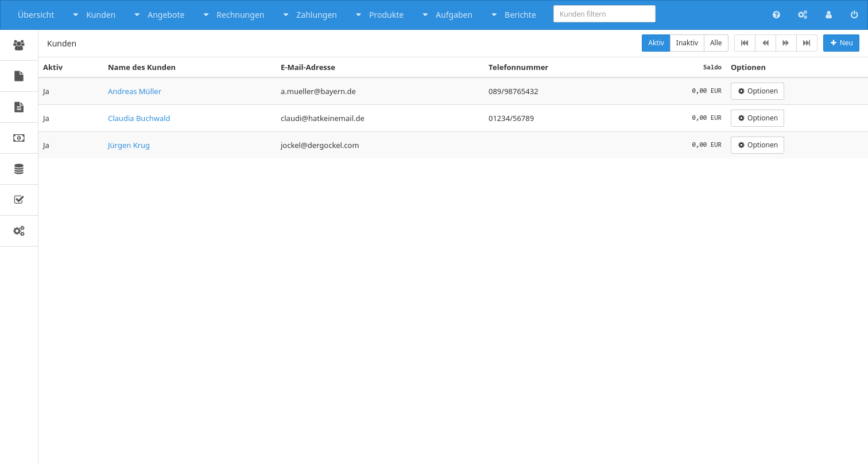This screenshot has width=868, height=464.
Task: Jump to first page of clients
Action: tap(745, 43)
